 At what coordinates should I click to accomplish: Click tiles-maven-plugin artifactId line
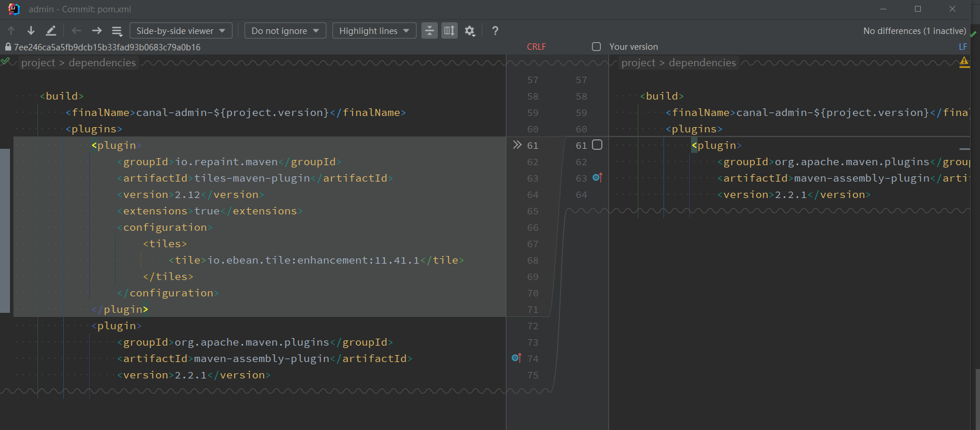click(x=255, y=178)
